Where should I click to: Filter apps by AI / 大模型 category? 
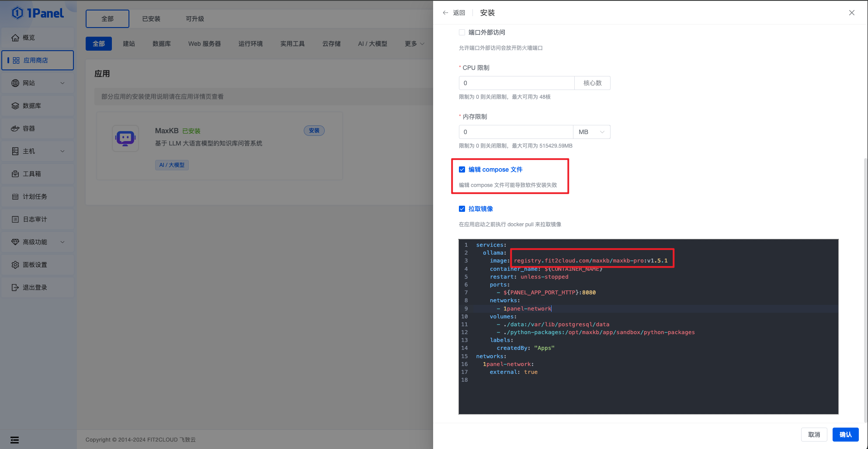[372, 44]
